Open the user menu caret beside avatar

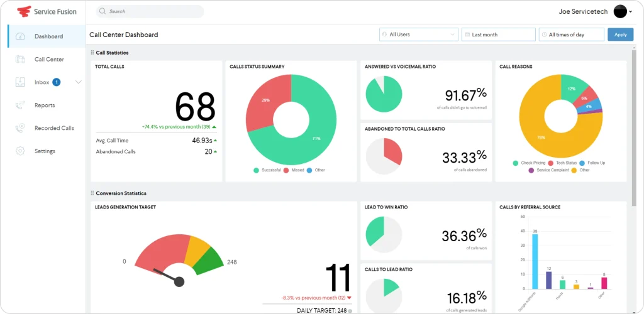pos(630,12)
